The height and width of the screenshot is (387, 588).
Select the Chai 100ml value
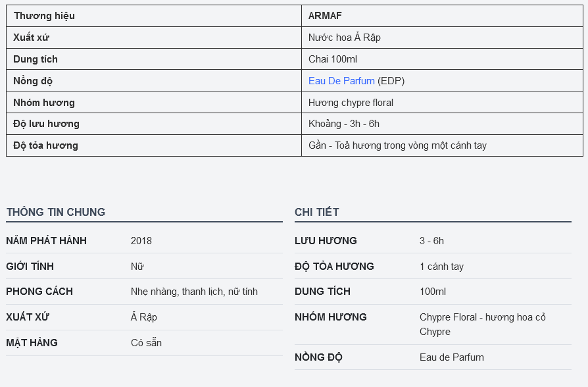click(x=333, y=59)
